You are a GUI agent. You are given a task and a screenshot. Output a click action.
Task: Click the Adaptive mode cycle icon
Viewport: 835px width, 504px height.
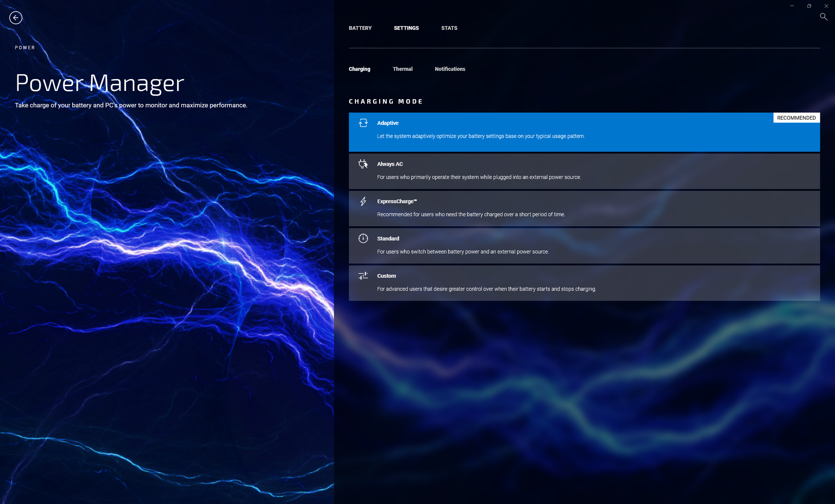(363, 123)
